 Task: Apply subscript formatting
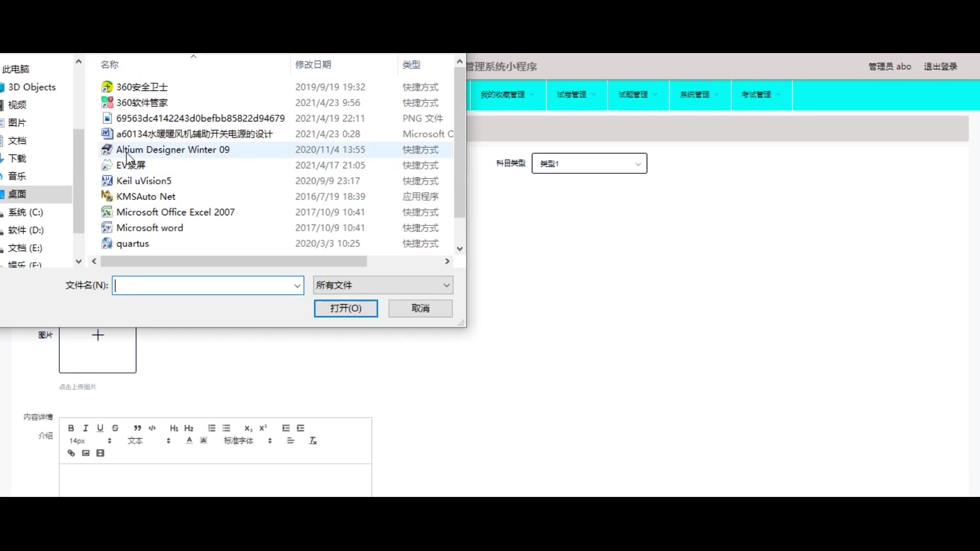(248, 428)
